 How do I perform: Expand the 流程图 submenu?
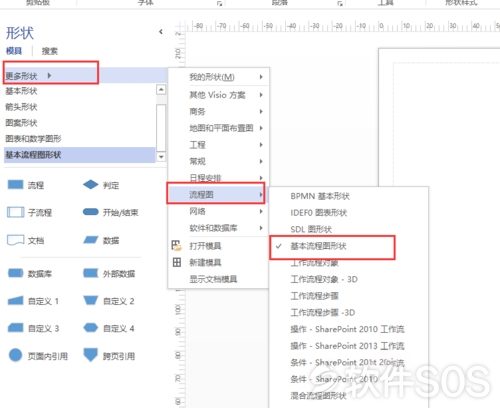click(216, 195)
